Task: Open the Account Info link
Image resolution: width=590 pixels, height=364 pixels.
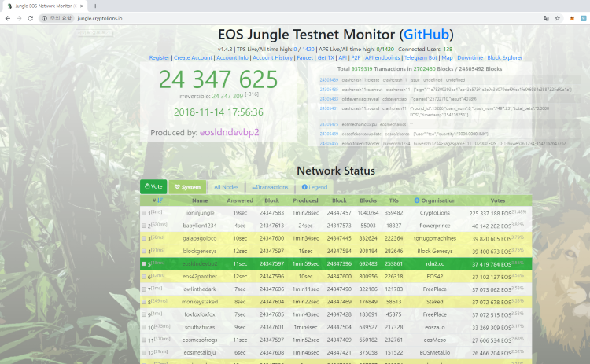Action: (232, 57)
